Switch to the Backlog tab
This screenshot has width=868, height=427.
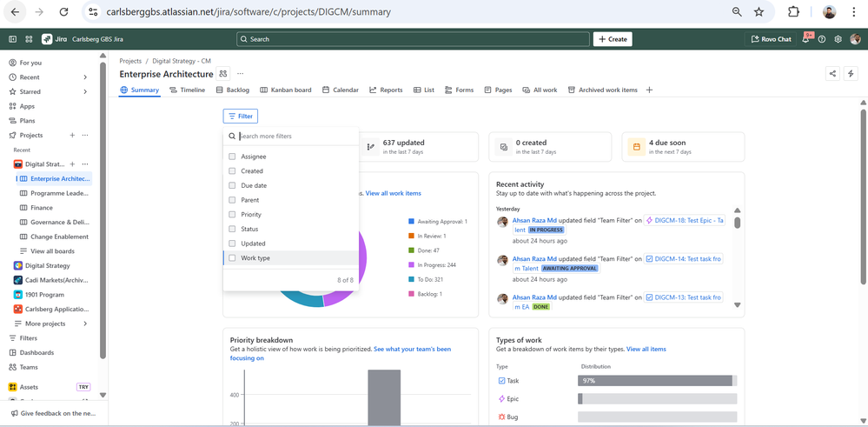point(233,90)
